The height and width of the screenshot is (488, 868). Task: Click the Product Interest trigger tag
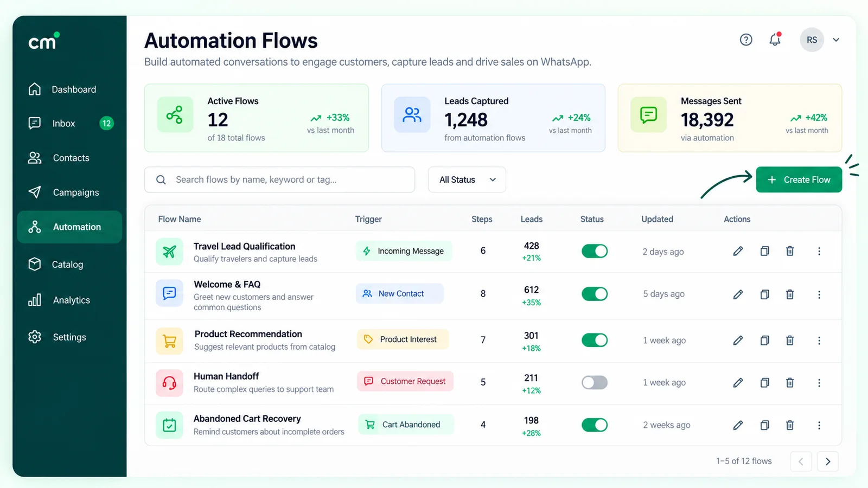coord(403,339)
